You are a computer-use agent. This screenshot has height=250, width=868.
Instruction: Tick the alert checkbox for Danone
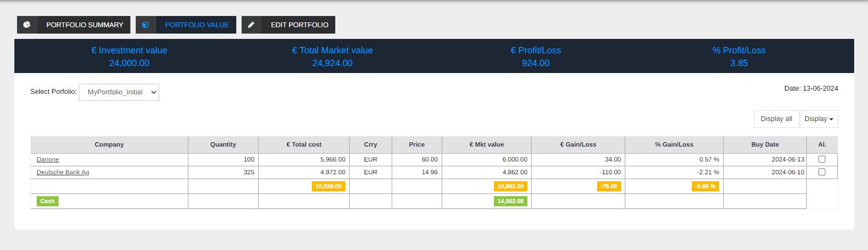point(822,159)
